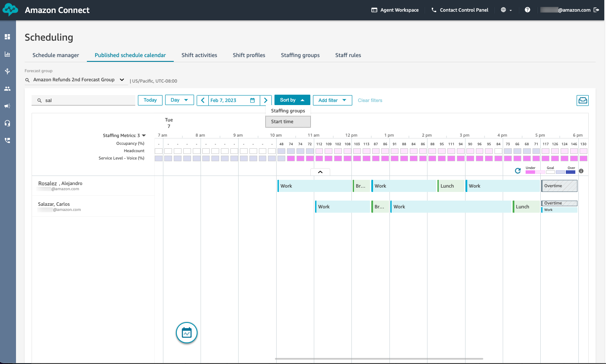This screenshot has height=364, width=606.
Task: Click the floating calendar chart button
Action: click(187, 333)
